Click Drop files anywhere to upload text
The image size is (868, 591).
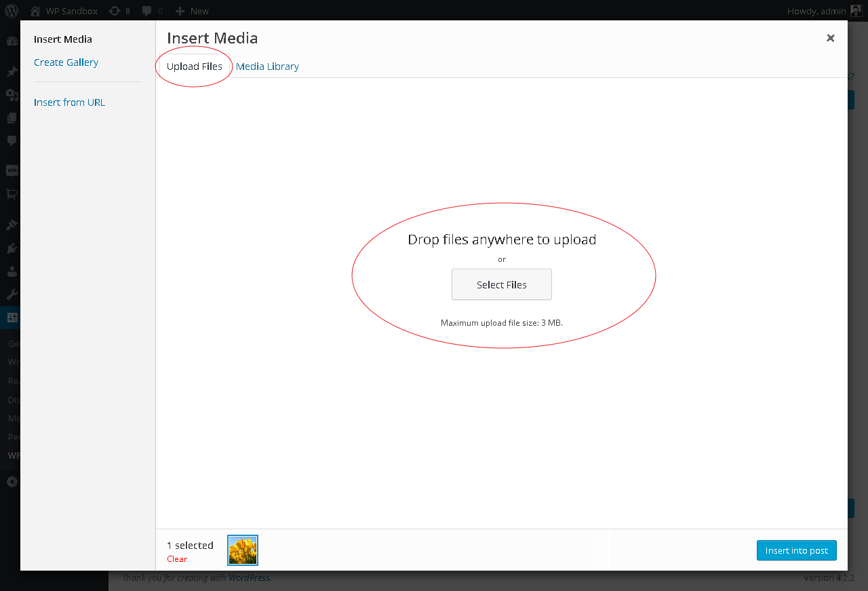[502, 240]
